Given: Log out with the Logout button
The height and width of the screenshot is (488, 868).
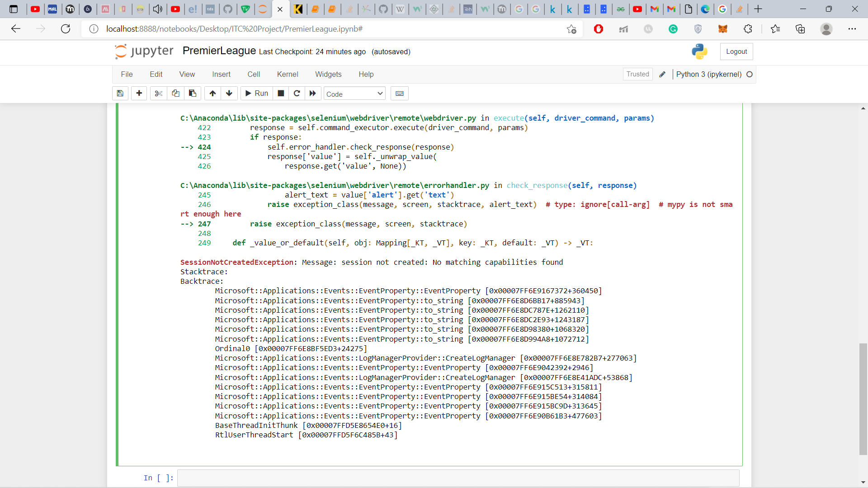Looking at the screenshot, I should [736, 52].
